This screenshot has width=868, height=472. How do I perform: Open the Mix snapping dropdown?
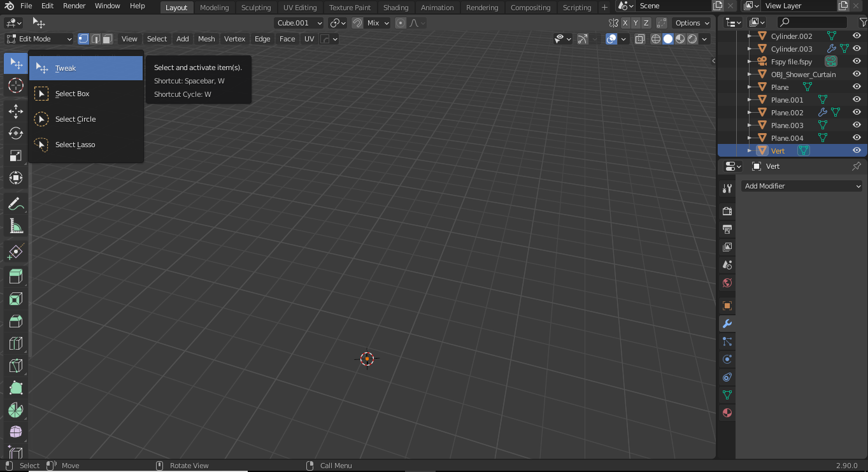[377, 23]
